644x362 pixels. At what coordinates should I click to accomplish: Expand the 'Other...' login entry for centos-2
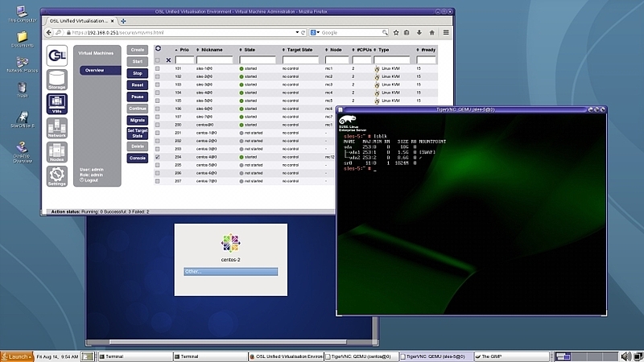230,271
